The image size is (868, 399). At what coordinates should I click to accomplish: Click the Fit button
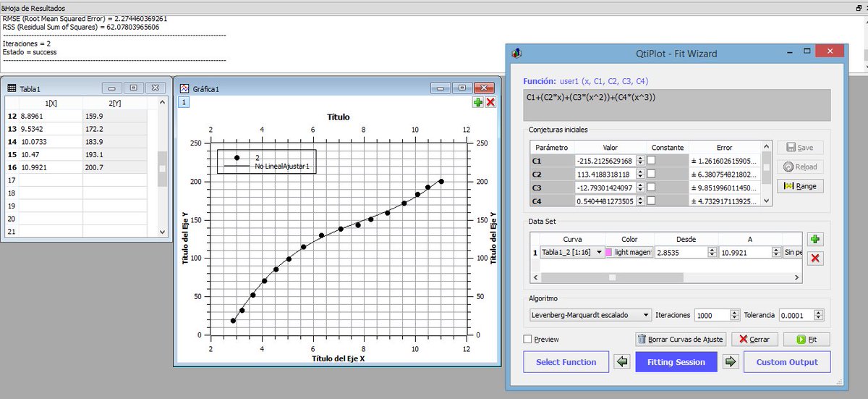pyautogui.click(x=806, y=339)
